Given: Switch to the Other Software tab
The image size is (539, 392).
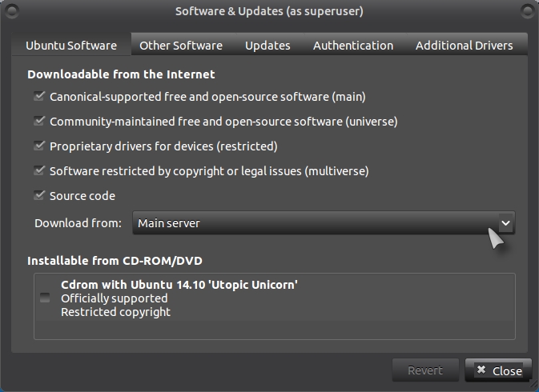Looking at the screenshot, I should [x=181, y=46].
